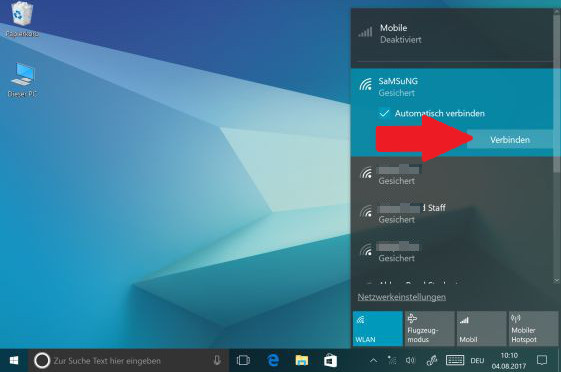Toggle Mobiler Hotspot tile
The height and width of the screenshot is (374, 561).
click(533, 329)
